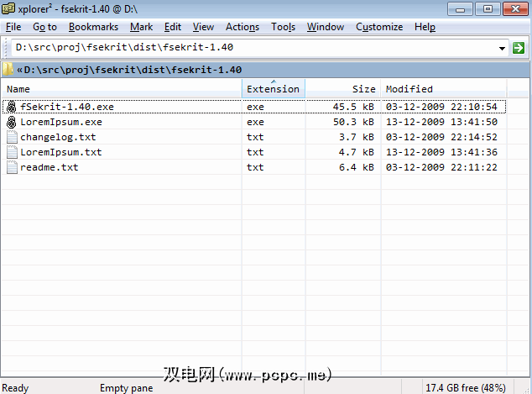Click the date 03-12-2009 22:14:52
532x394 pixels.
click(441, 137)
